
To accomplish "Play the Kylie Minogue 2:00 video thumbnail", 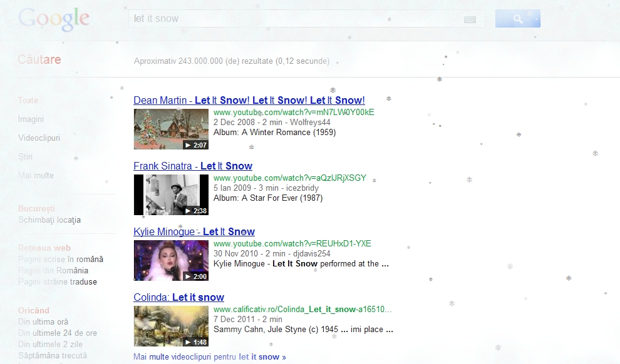I will coord(171,261).
